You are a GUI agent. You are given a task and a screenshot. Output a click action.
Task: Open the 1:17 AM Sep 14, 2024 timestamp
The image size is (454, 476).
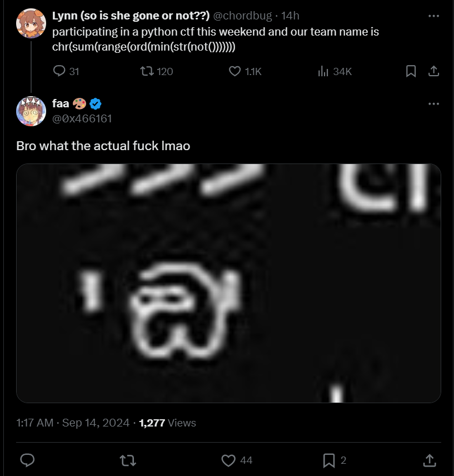coord(73,423)
